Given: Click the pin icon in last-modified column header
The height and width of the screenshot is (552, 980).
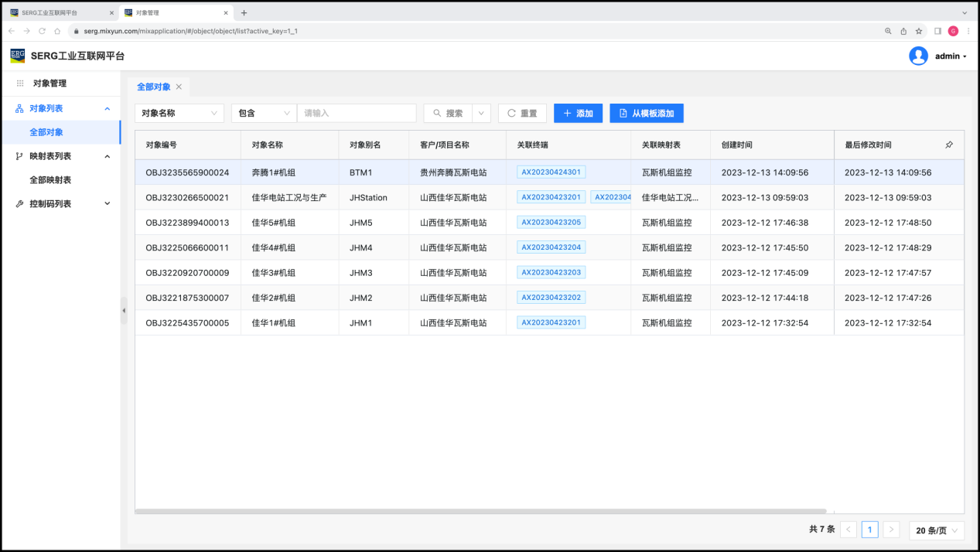Looking at the screenshot, I should 949,145.
